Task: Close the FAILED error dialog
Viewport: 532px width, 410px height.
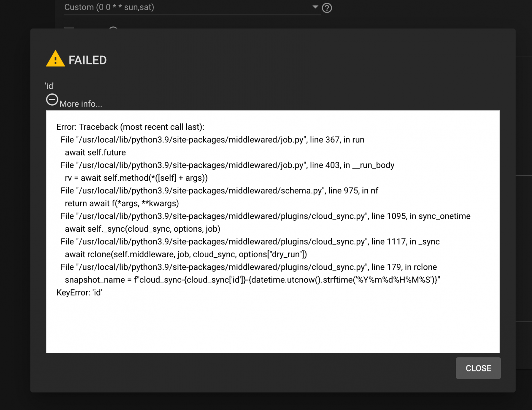Action: tap(478, 368)
